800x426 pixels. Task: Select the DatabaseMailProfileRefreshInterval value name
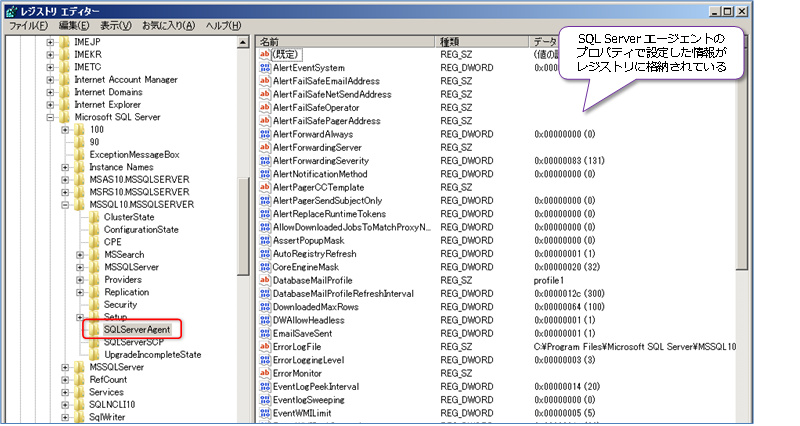(x=343, y=293)
